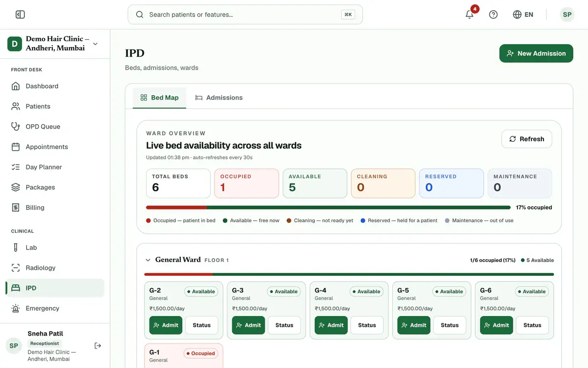The image size is (588, 368).
Task: Collapse the General Ward section chevron
Action: point(148,260)
